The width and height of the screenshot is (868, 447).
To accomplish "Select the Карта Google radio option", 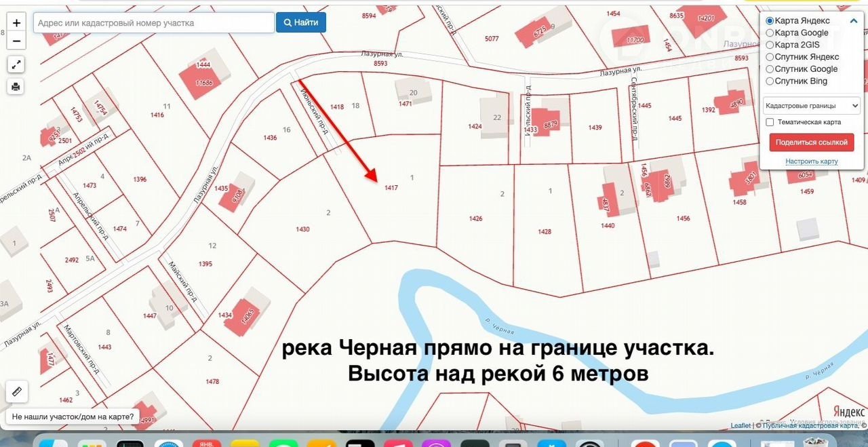I will pyautogui.click(x=770, y=33).
